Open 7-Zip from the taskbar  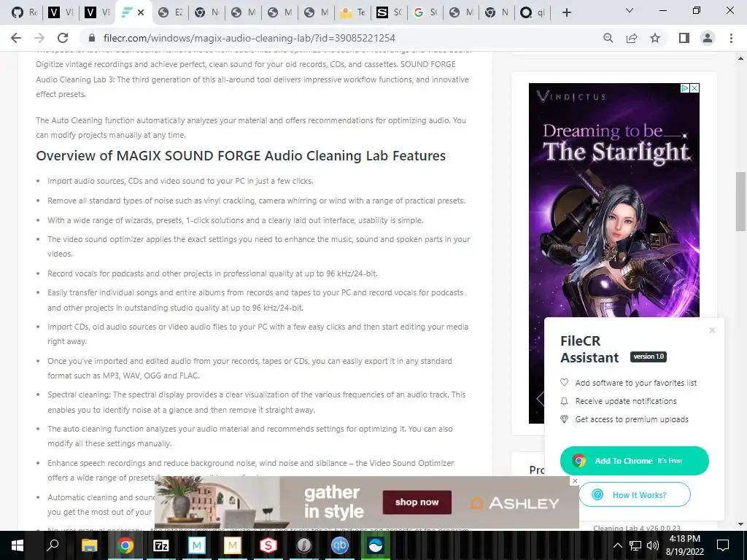(160, 545)
